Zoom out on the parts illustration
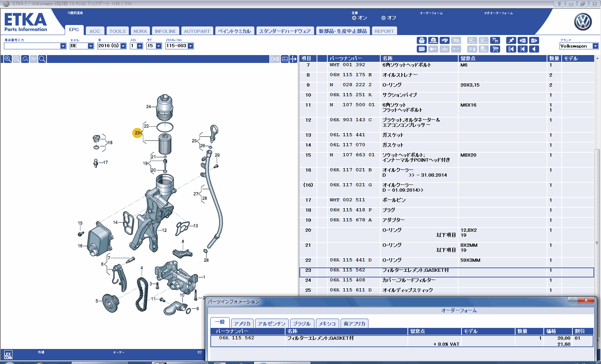 coord(16,59)
